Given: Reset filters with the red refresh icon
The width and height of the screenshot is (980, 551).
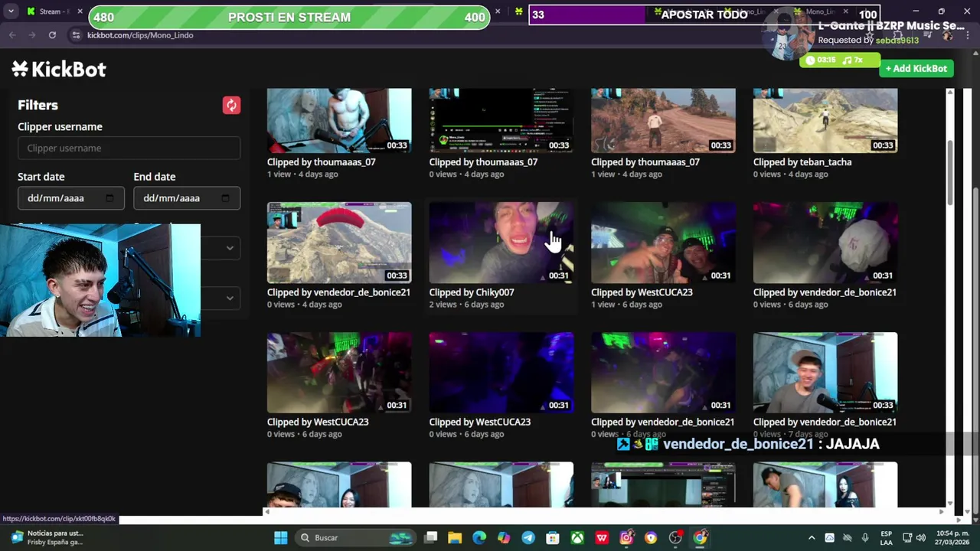Looking at the screenshot, I should (x=231, y=105).
